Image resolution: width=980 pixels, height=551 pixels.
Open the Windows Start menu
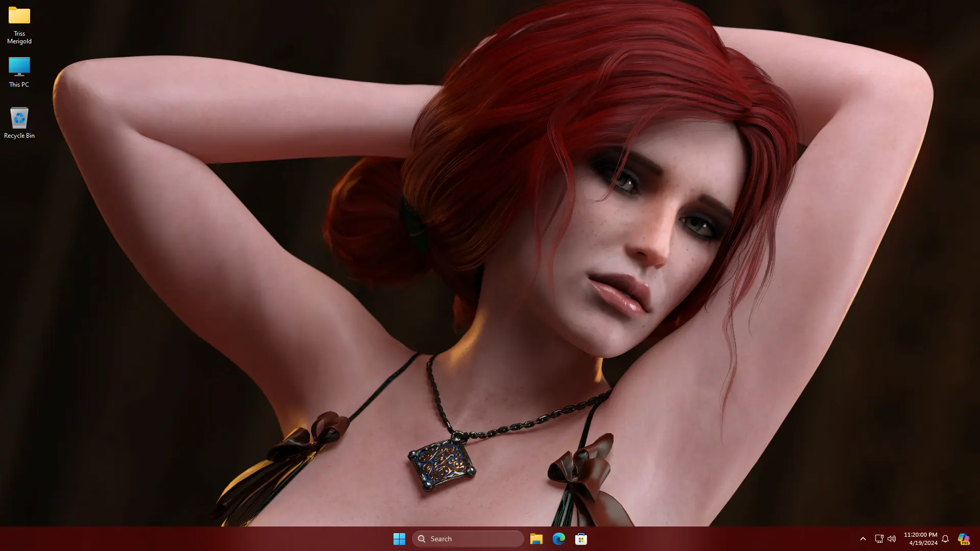[x=399, y=539]
